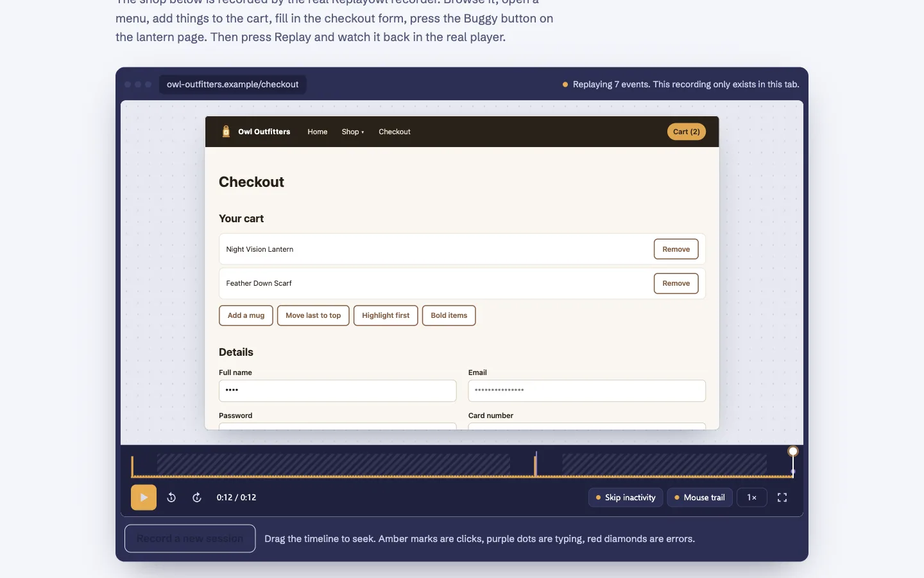The width and height of the screenshot is (924, 578).
Task: Change the 1× playback speed
Action: pos(752,498)
